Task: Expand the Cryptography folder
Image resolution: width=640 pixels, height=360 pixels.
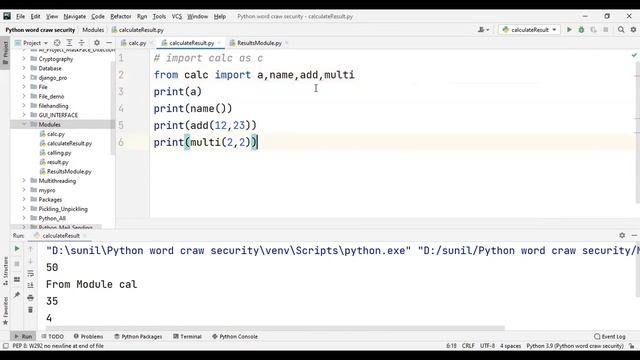Action: pos(24,59)
